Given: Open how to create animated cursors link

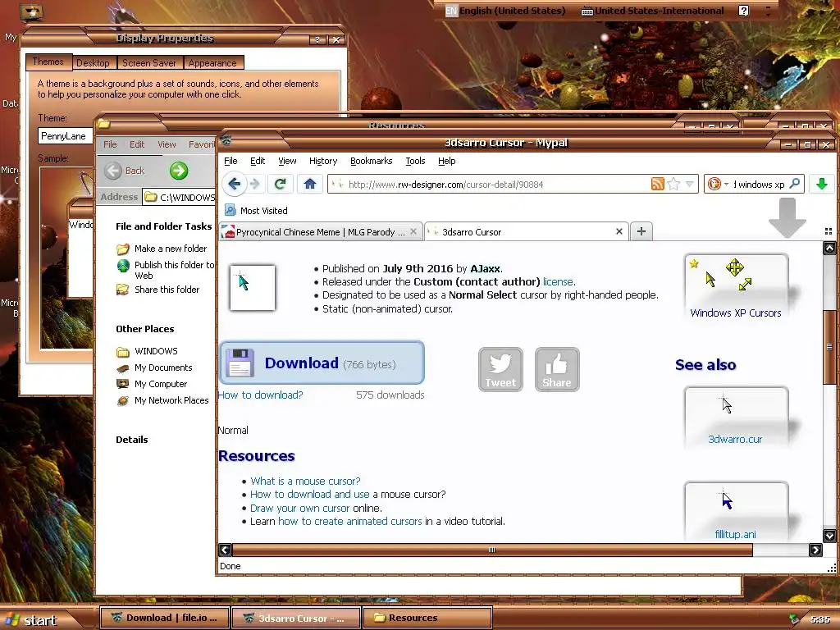Looking at the screenshot, I should coord(349,521).
